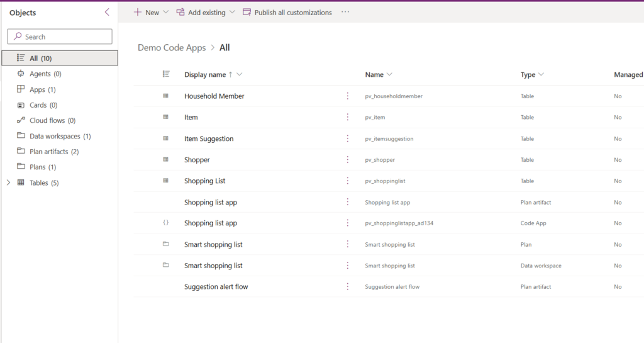Image resolution: width=644 pixels, height=343 pixels.
Task: Click the folder icon in Data workspace row
Action: pos(166,265)
